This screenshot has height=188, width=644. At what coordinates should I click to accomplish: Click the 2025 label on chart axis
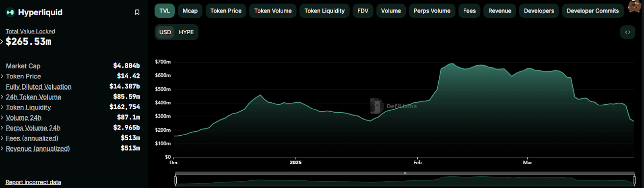[295, 163]
